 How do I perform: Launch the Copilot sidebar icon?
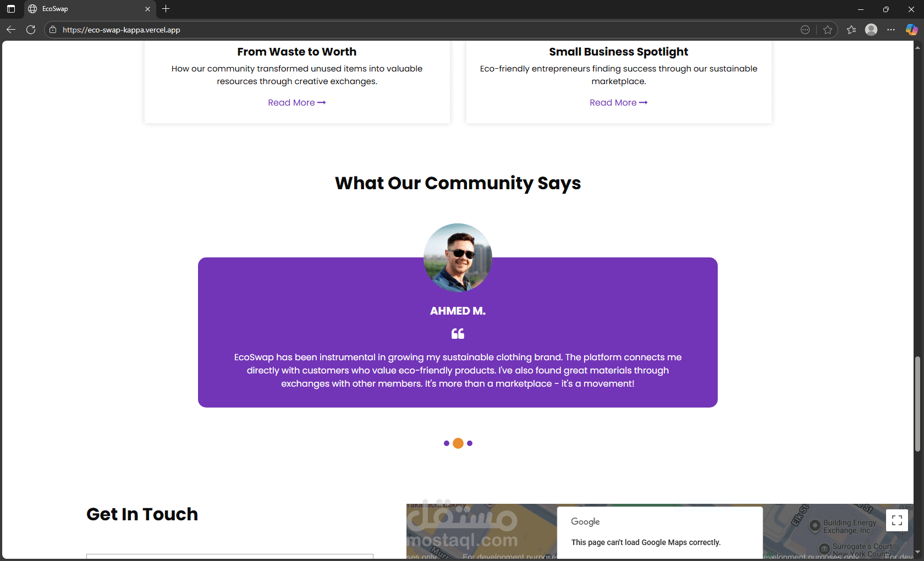click(911, 30)
